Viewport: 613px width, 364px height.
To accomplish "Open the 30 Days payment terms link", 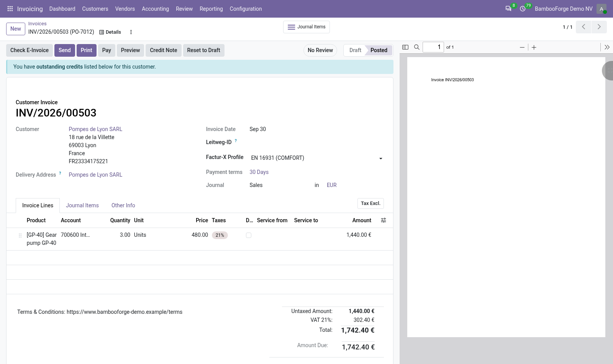I will 259,172.
